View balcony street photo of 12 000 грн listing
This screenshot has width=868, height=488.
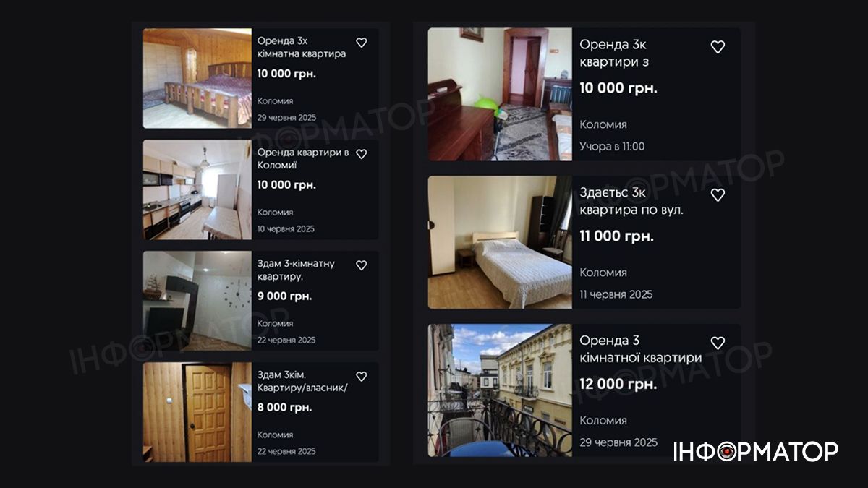[500, 390]
